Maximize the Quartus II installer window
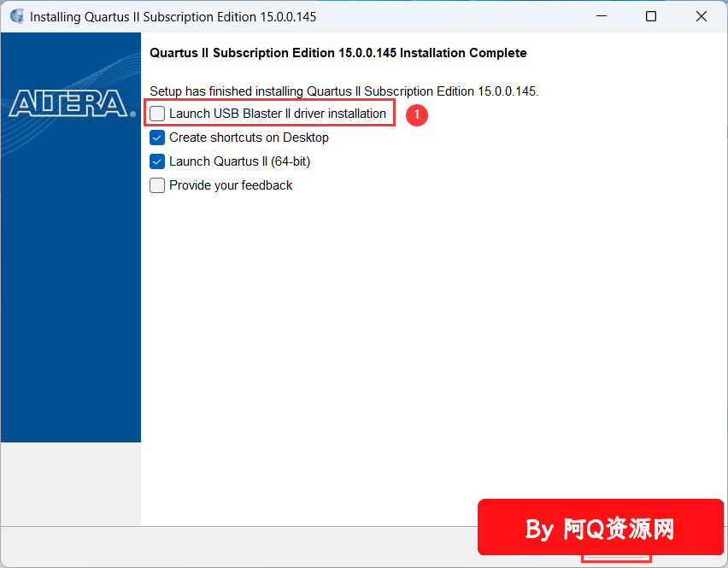 click(651, 16)
